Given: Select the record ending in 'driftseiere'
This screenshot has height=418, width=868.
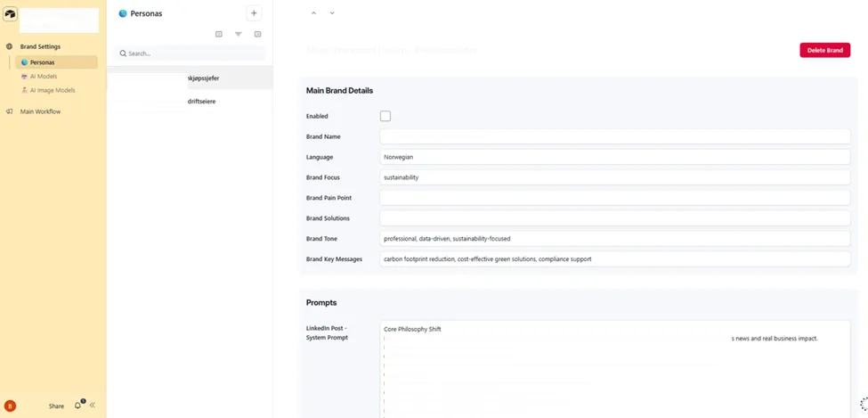Looking at the screenshot, I should pos(190,102).
